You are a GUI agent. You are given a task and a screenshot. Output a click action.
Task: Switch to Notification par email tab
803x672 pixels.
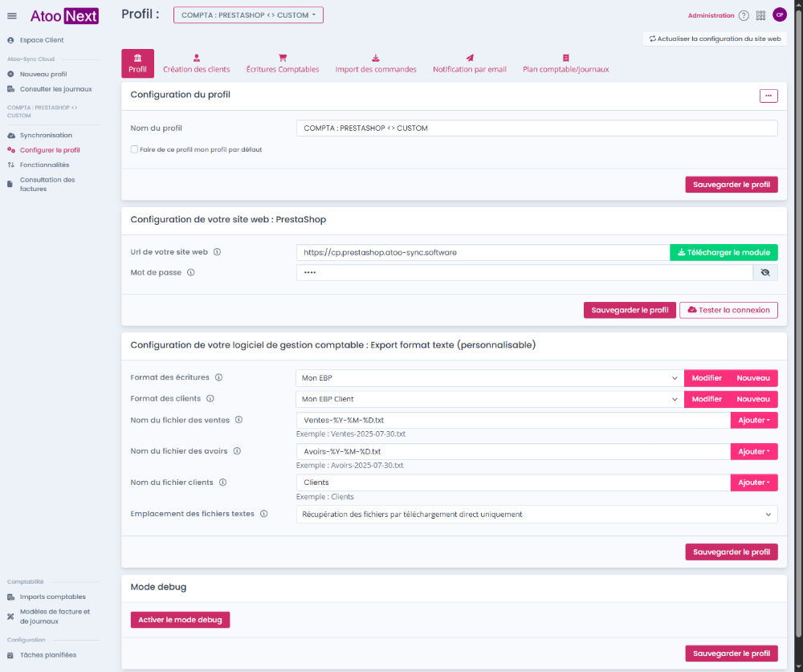470,63
